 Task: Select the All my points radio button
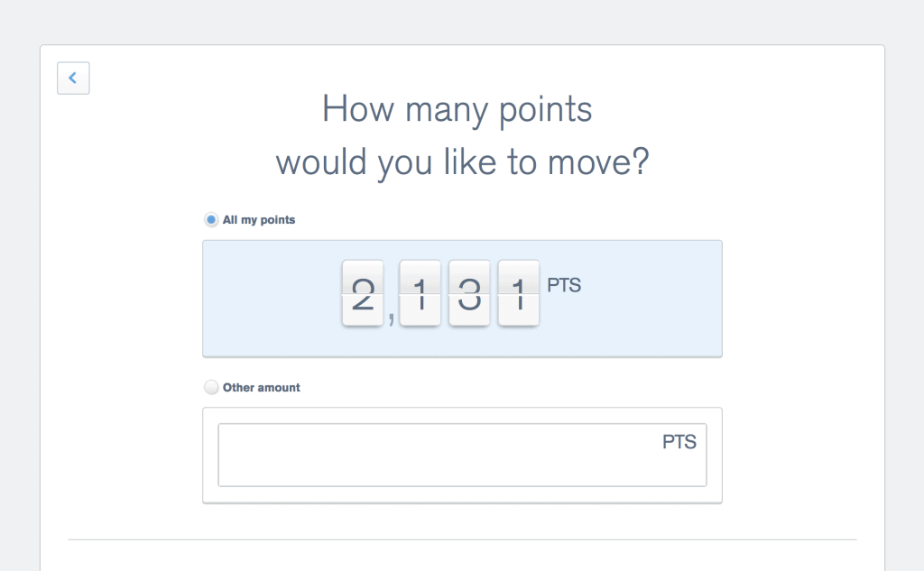pyautogui.click(x=211, y=219)
